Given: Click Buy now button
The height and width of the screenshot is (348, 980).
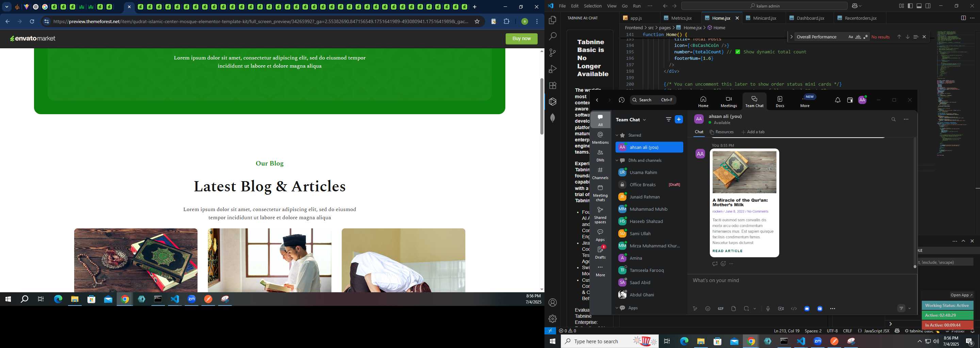Looking at the screenshot, I should coord(521,39).
